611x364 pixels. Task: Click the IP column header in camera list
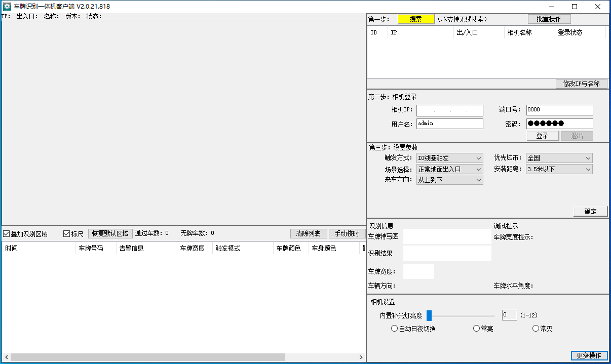click(x=421, y=32)
